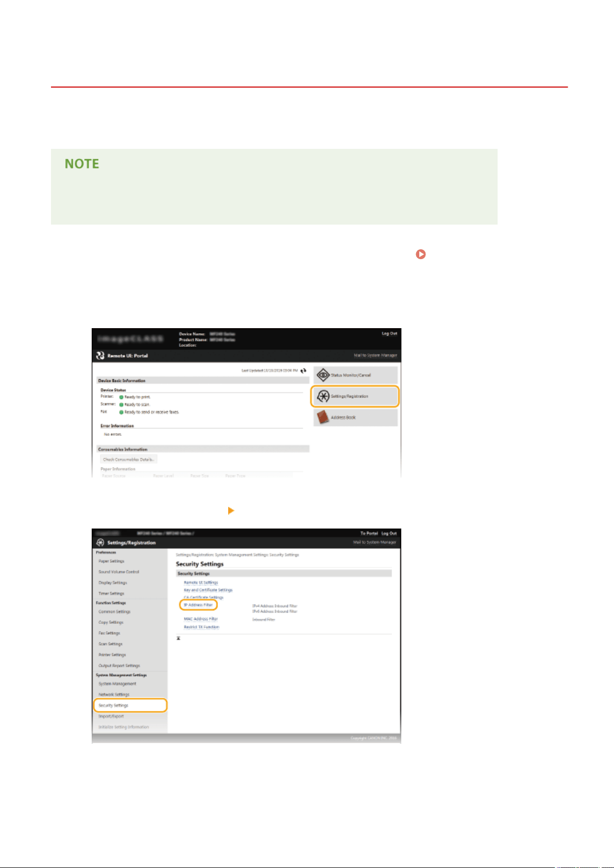Select Security Settings in the sidebar

[x=130, y=705]
